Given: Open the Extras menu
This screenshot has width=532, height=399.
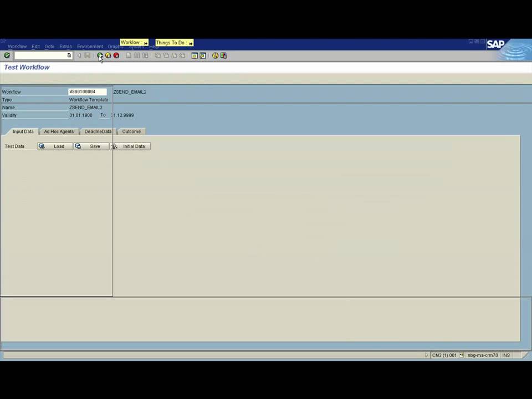Looking at the screenshot, I should [x=65, y=47].
